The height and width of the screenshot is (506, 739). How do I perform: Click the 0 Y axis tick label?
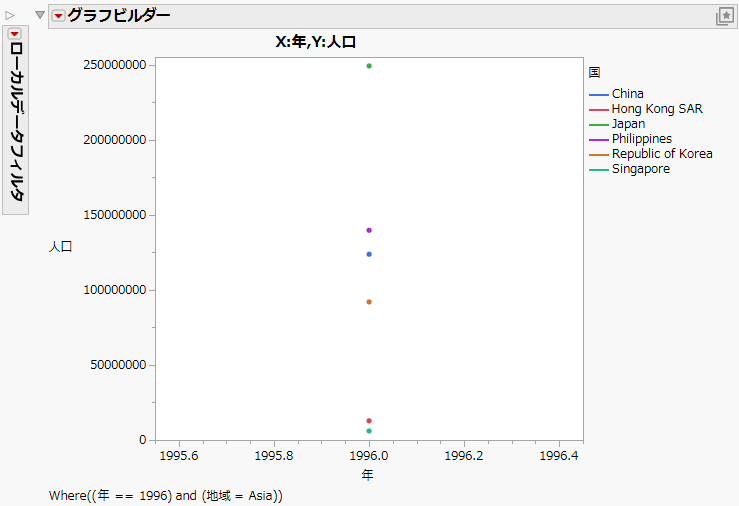tap(143, 440)
